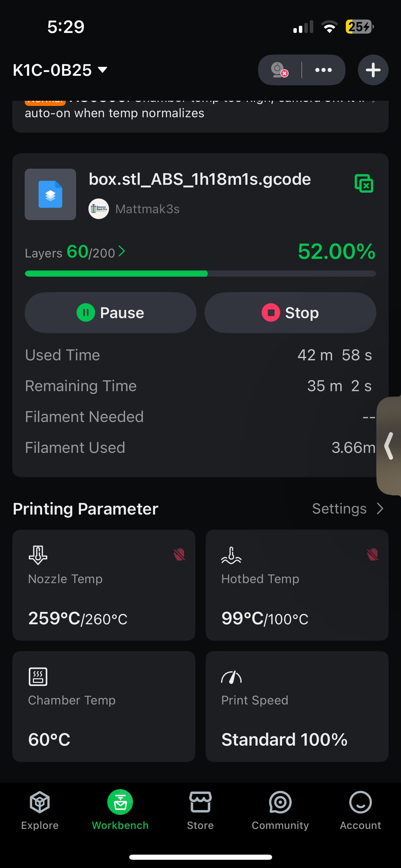This screenshot has width=401, height=868.
Task: Open the three-dots more options menu
Action: coord(323,70)
